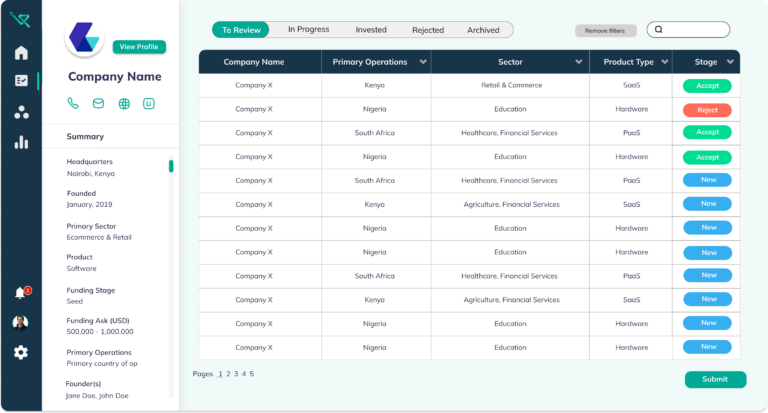Open the Stage column dropdown arrow

(x=730, y=62)
